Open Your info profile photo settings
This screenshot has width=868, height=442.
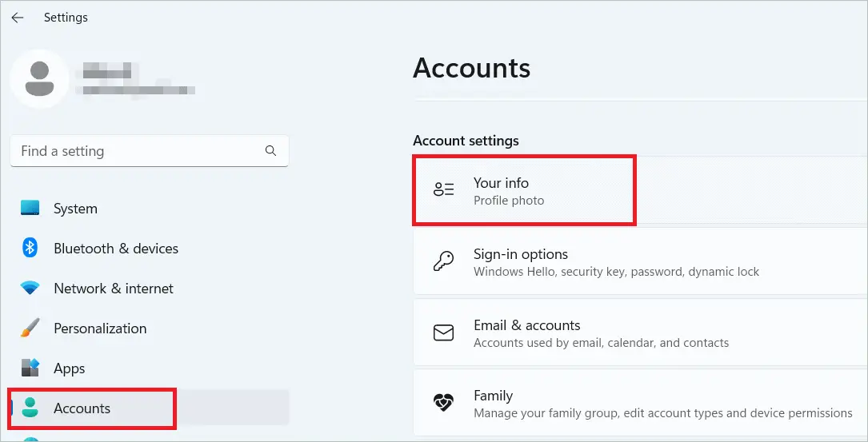[641, 190]
